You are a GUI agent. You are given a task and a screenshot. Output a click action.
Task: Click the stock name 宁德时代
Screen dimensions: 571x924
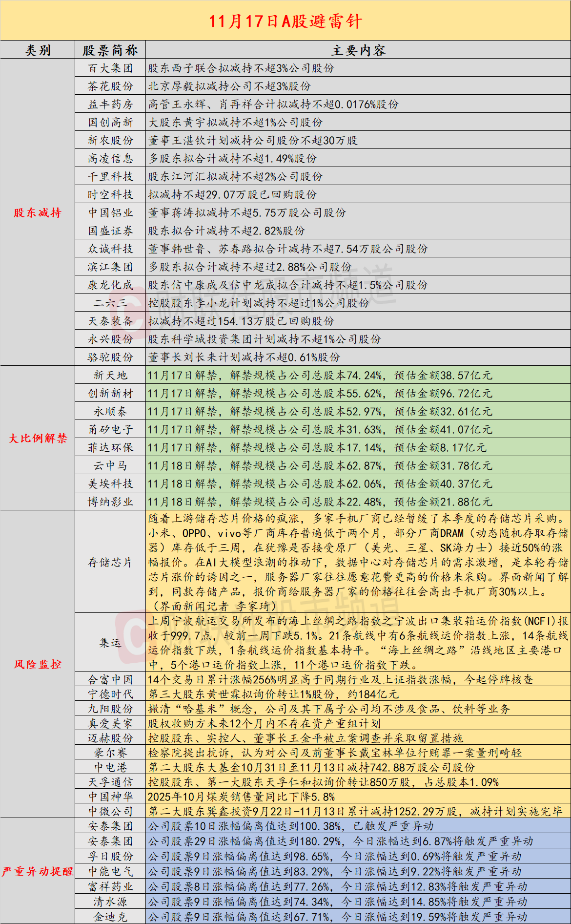[110, 694]
